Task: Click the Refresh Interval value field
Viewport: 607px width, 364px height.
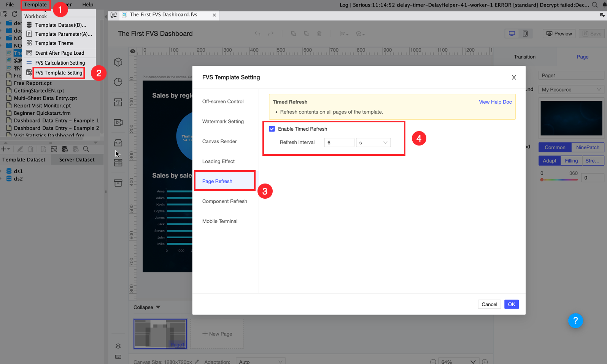Action: pyautogui.click(x=339, y=142)
